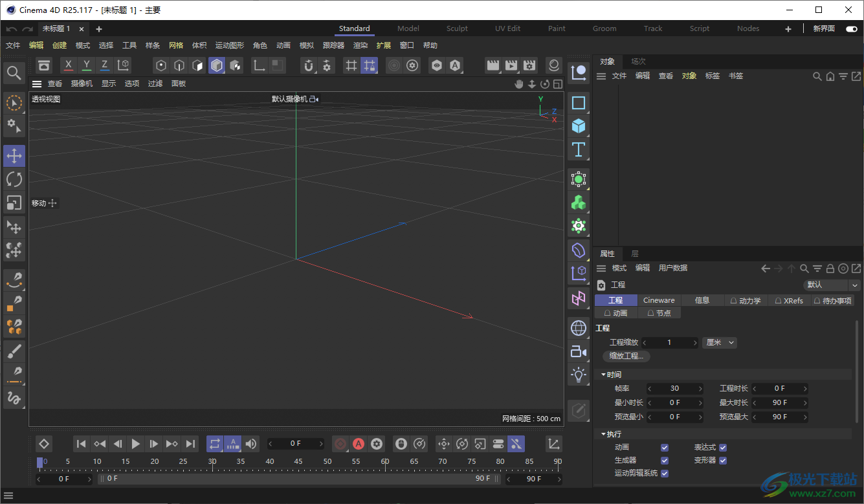The width and height of the screenshot is (864, 504).
Task: Open the 动力学 attribute tab
Action: click(746, 300)
